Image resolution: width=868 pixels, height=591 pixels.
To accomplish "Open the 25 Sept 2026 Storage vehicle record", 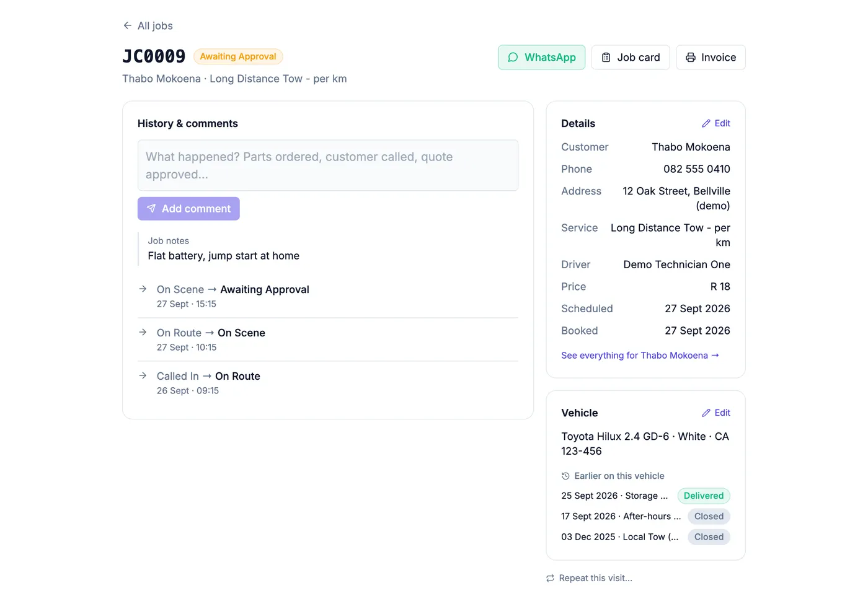I will pyautogui.click(x=614, y=496).
